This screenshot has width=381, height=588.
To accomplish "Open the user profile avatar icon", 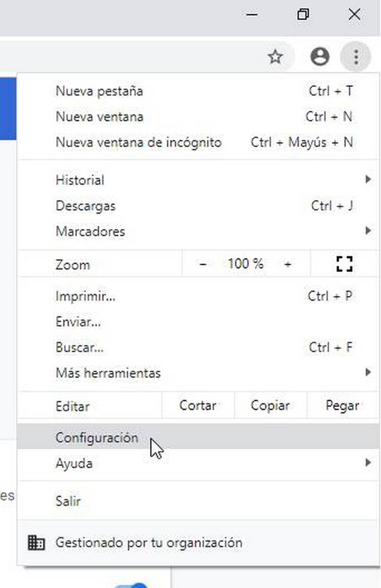I will tap(320, 57).
